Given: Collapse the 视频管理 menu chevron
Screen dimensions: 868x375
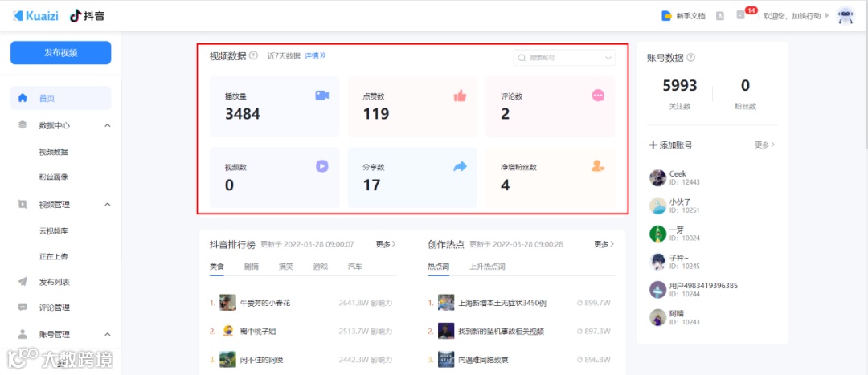Looking at the screenshot, I should pos(108,205).
